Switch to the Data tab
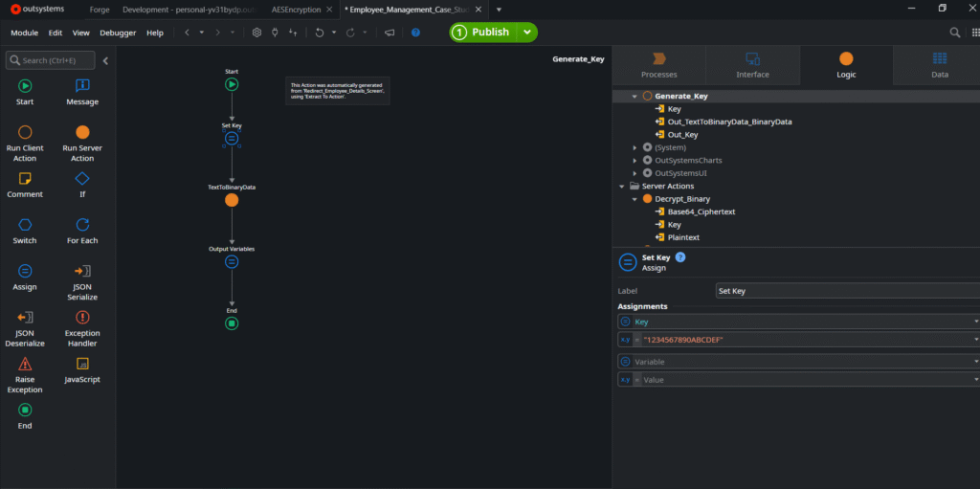The height and width of the screenshot is (489, 980). pos(940,66)
